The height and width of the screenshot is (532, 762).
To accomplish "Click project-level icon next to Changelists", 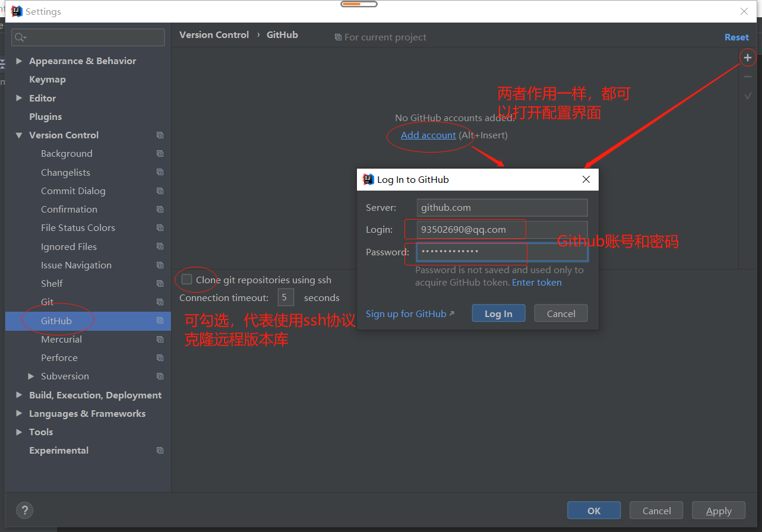I will 160,172.
